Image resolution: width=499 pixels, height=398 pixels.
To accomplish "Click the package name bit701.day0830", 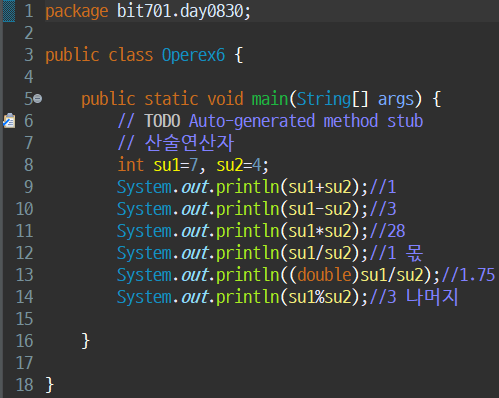I will coord(181,11).
